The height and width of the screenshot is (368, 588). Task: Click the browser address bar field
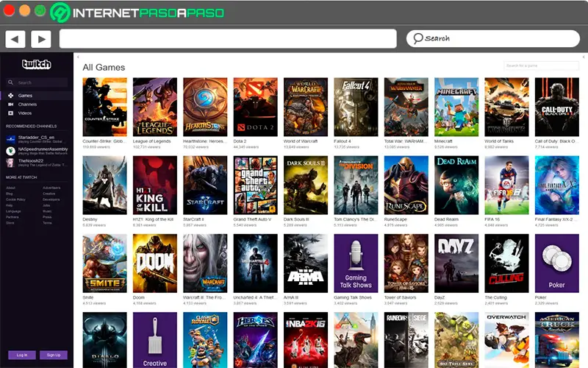pos(228,39)
